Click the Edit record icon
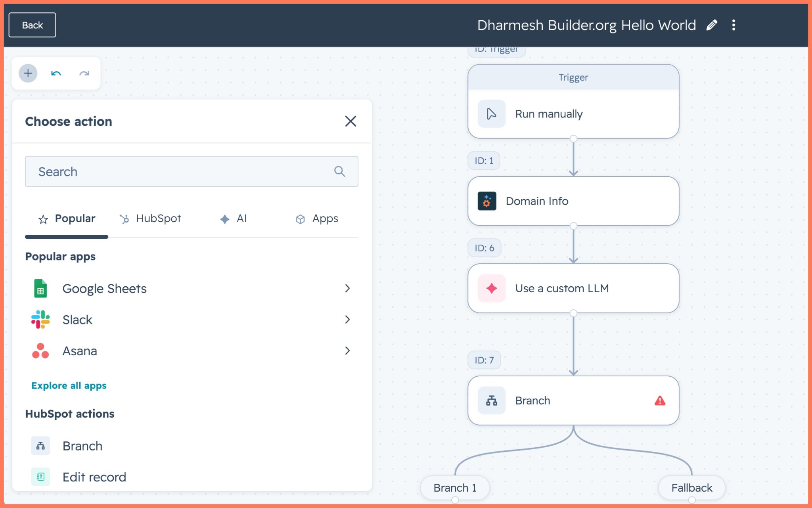Viewport: 812px width, 508px height. (40, 477)
